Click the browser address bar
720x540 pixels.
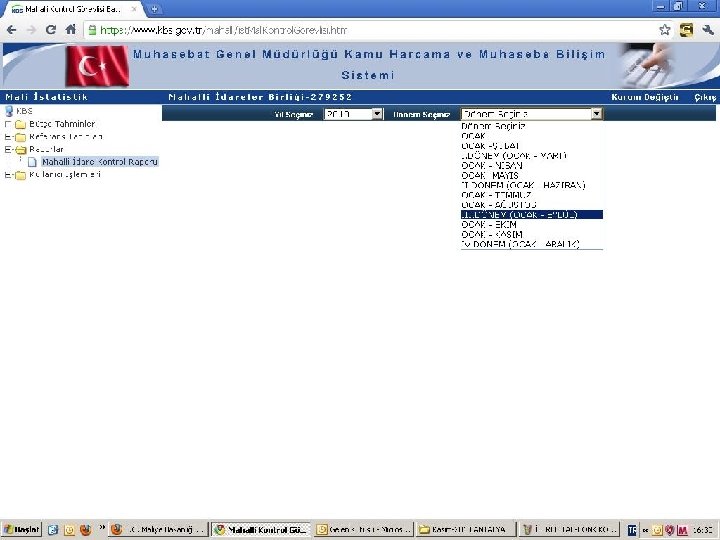point(372,30)
